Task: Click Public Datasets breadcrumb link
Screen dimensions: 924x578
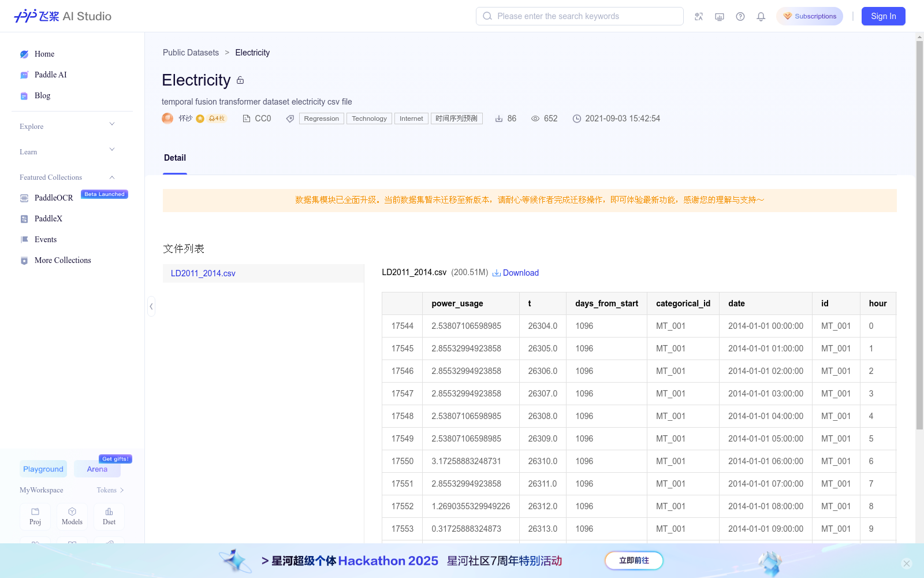Action: [191, 53]
